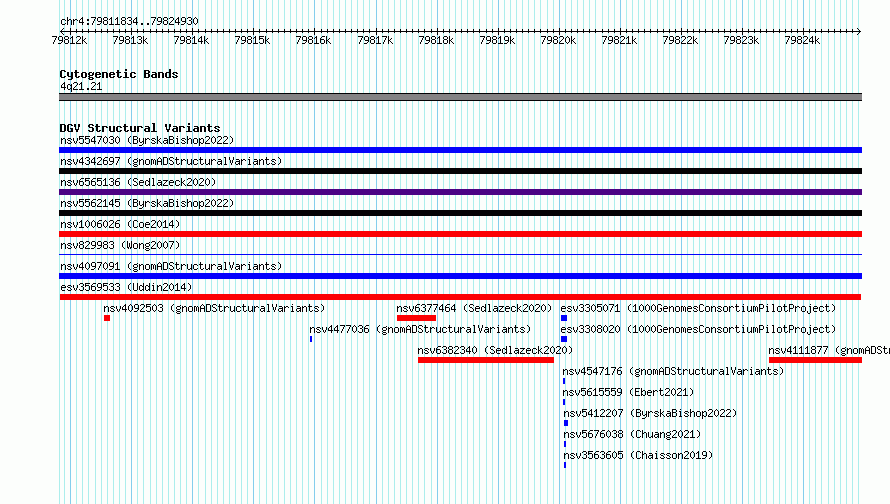Click the nsv5547030 (ByrskaBishop2022) label
Screen dimensions: 890x504
[147, 140]
